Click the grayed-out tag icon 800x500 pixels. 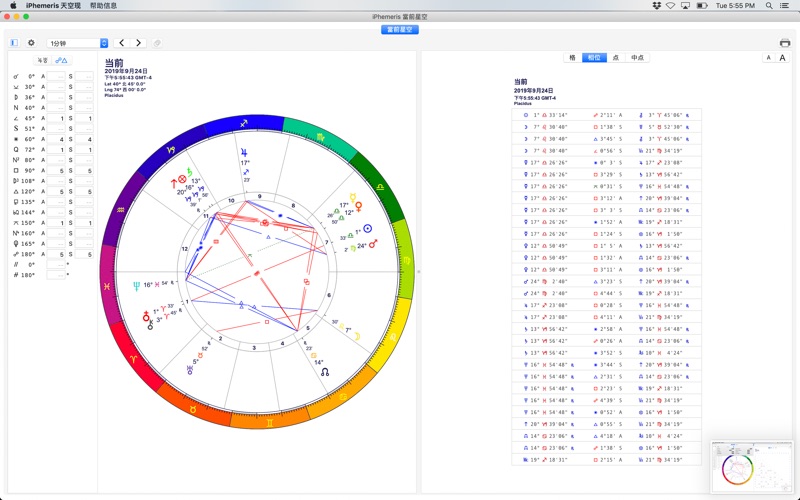[158, 43]
